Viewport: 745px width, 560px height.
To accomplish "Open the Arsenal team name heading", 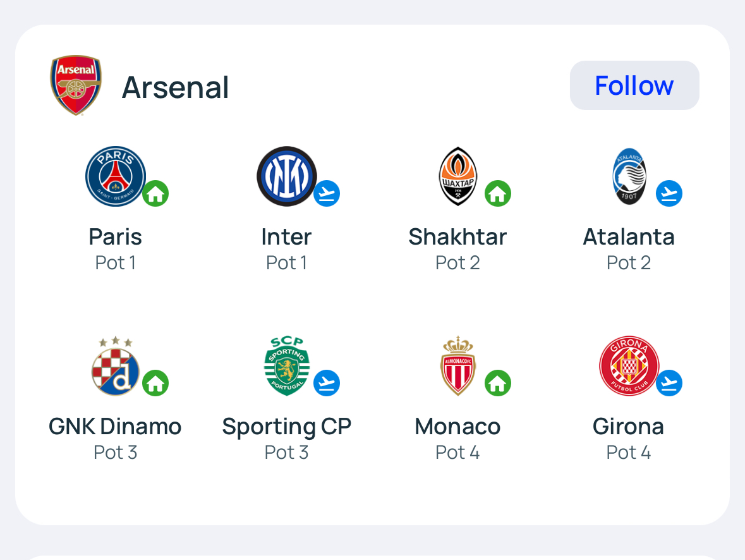I will [x=175, y=87].
